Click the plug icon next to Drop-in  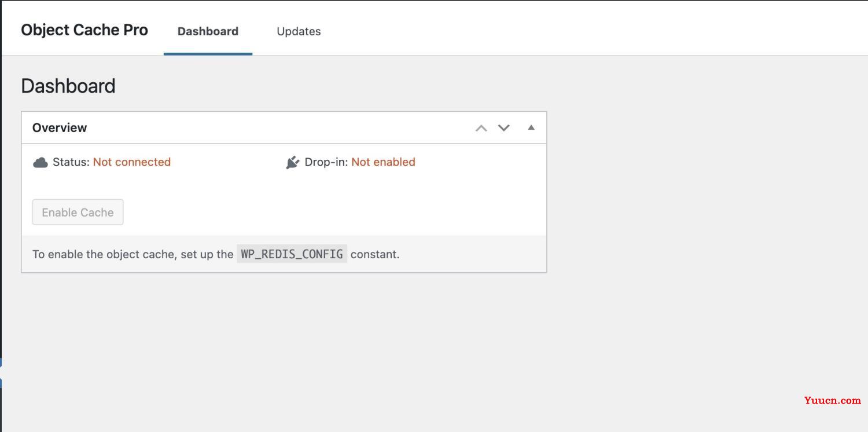coord(293,163)
